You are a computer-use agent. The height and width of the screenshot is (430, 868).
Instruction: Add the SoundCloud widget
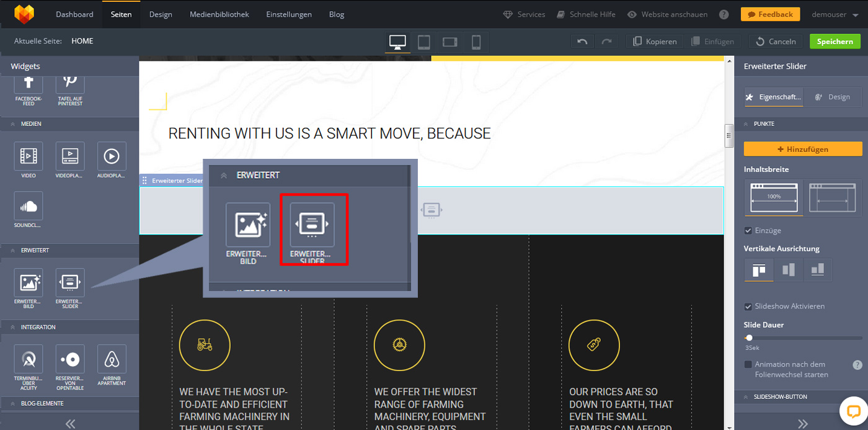click(x=29, y=207)
